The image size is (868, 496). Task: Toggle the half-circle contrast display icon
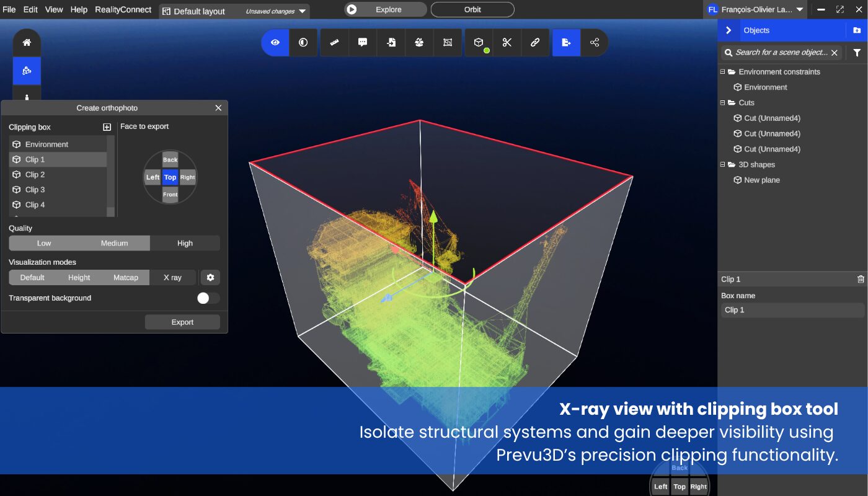pyautogui.click(x=303, y=43)
